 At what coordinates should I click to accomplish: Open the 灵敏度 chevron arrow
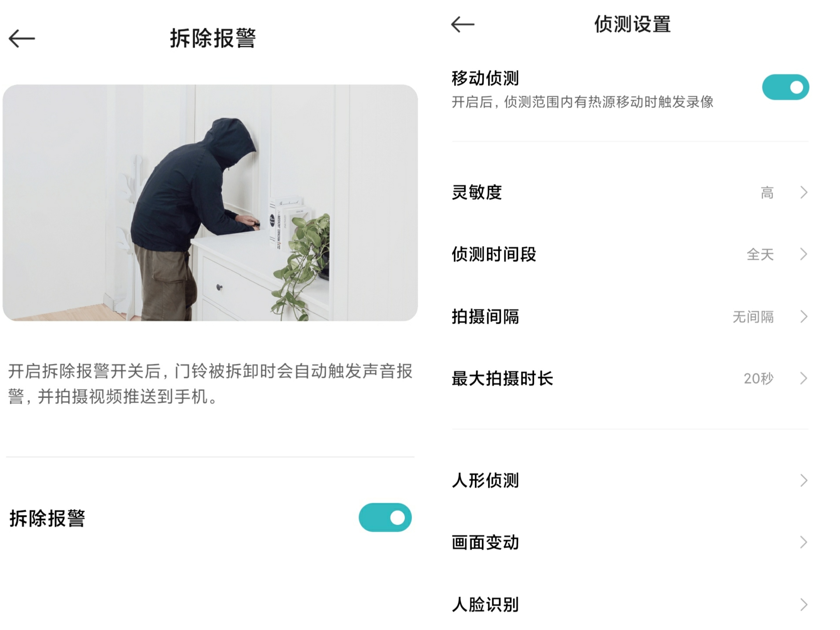(x=804, y=192)
